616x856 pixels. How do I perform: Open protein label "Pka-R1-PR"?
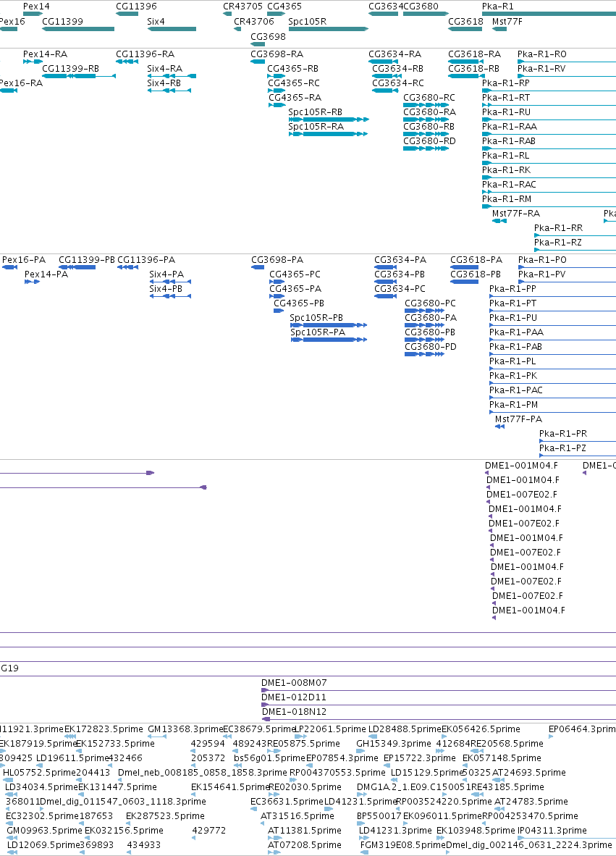pyautogui.click(x=563, y=434)
